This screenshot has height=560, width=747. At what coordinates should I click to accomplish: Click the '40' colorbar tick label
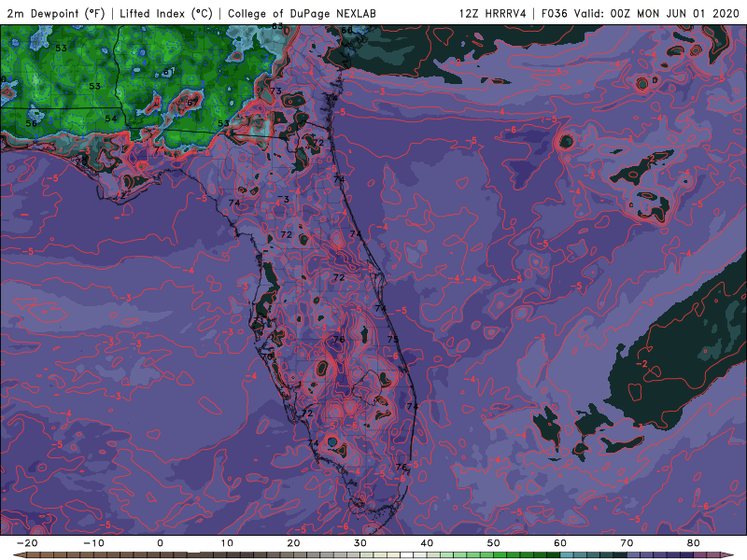click(427, 543)
